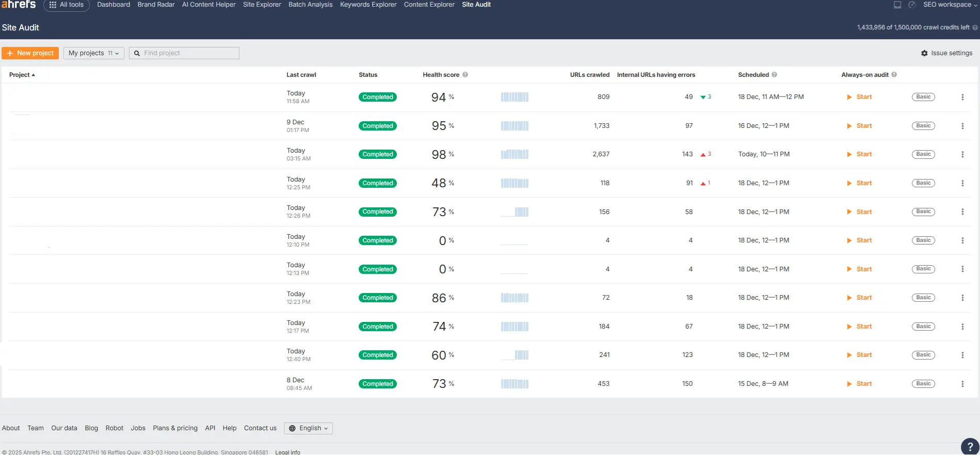Open the Contact us footer link
The image size is (980, 455).
[260, 428]
